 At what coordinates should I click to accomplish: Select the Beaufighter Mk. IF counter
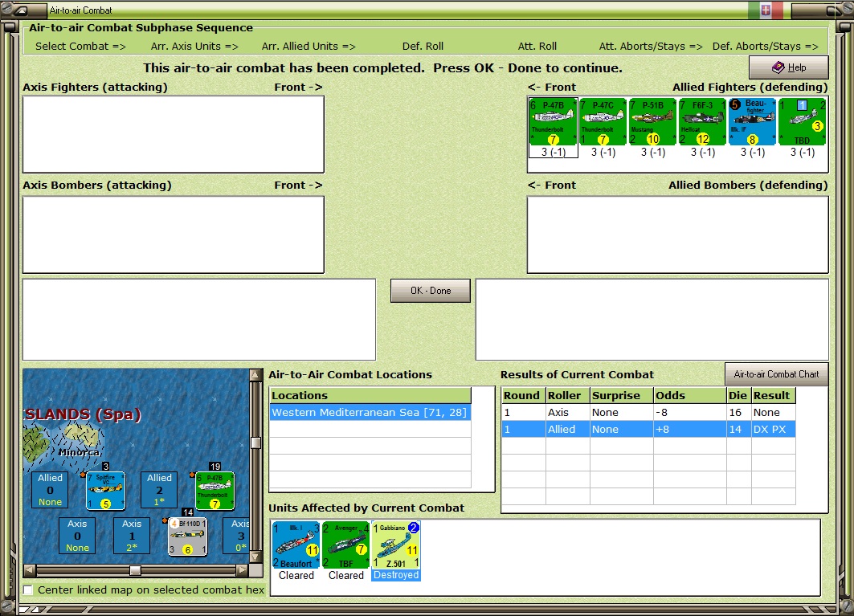752,122
